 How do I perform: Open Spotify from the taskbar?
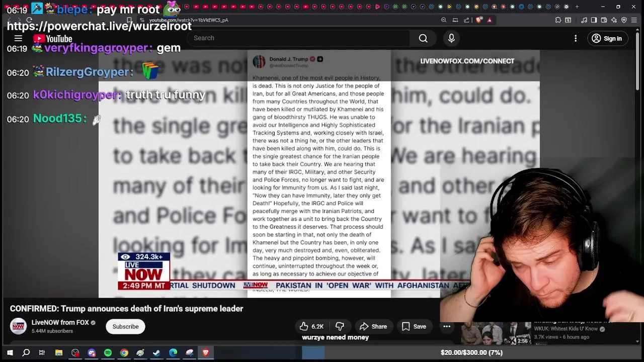(108, 353)
